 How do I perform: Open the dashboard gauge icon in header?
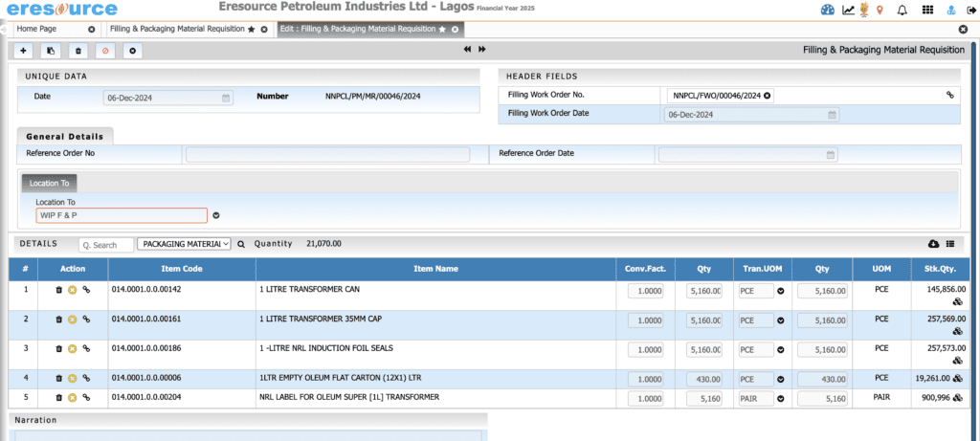(x=828, y=11)
